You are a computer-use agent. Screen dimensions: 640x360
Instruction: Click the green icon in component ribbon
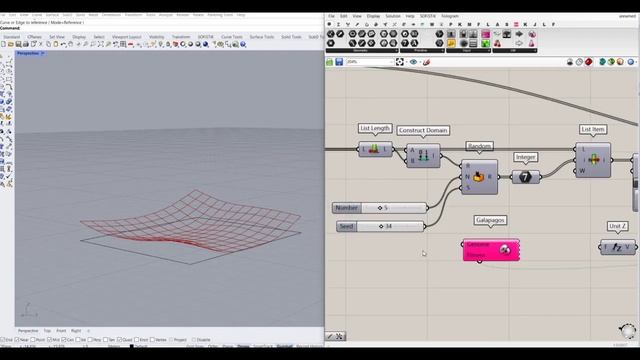[486, 43]
